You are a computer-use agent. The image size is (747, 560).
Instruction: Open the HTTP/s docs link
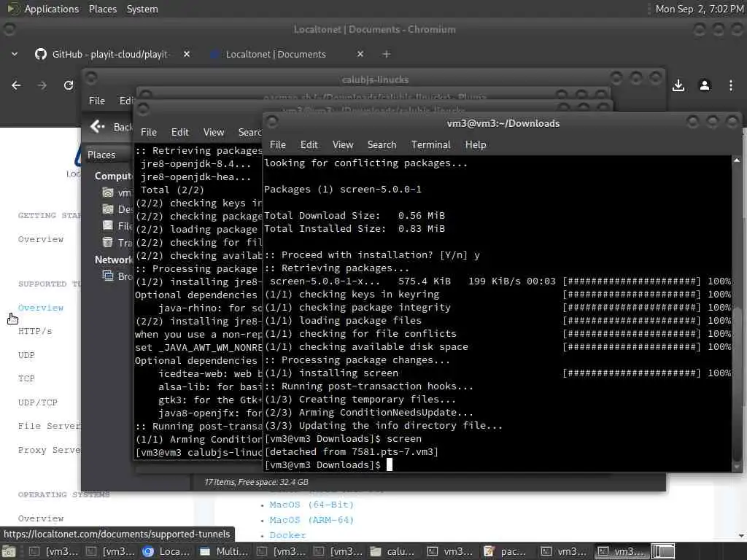35,331
